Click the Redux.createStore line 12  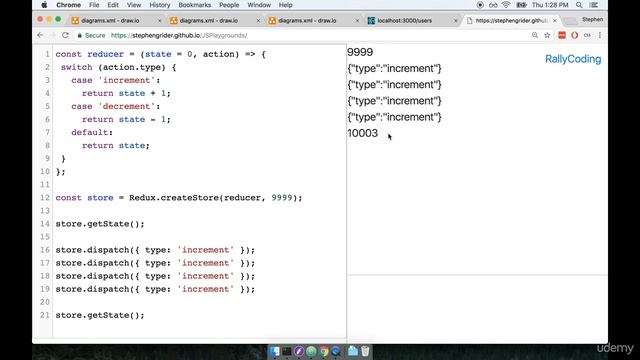tap(179, 198)
